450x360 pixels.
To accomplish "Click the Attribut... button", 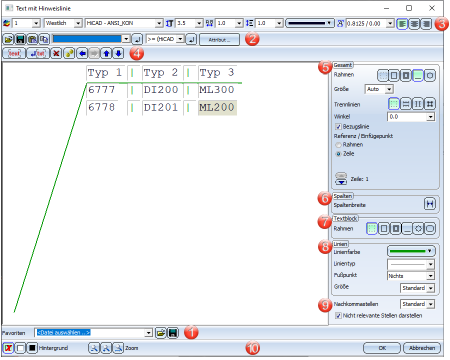I will click(x=219, y=40).
